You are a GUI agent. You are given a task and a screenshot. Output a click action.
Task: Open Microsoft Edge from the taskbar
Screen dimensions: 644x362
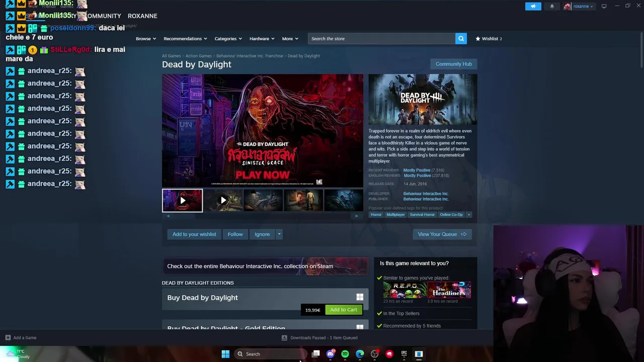(x=360, y=354)
